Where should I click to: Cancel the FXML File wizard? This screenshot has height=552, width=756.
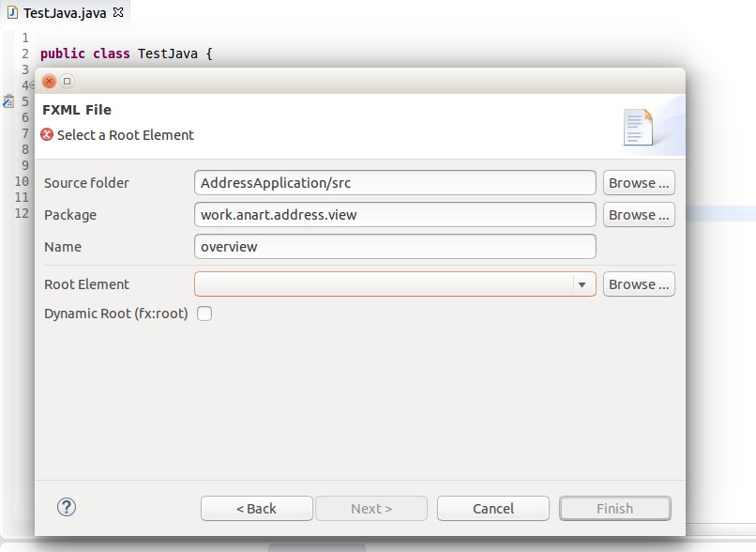493,509
